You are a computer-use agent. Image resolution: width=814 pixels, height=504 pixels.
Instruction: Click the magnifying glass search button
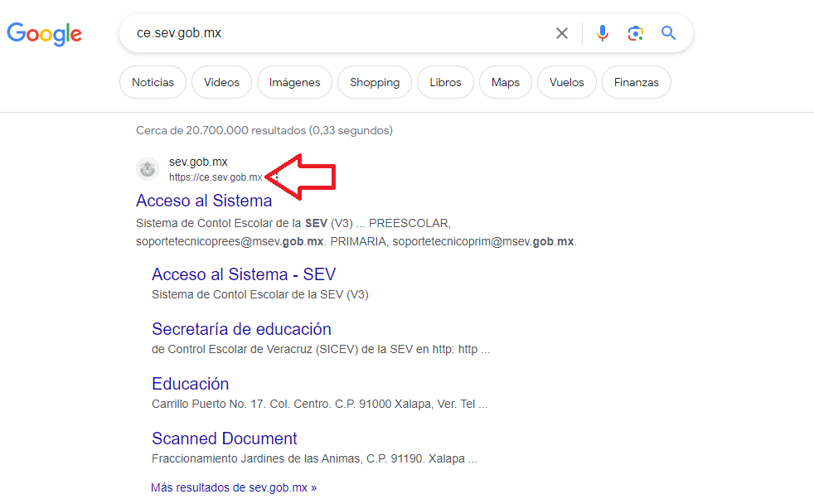point(668,33)
